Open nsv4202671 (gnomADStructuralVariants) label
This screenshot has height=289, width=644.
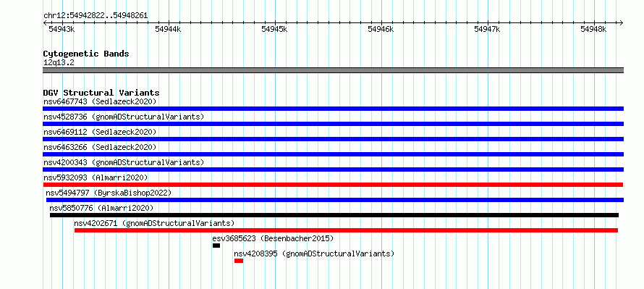tap(154, 223)
